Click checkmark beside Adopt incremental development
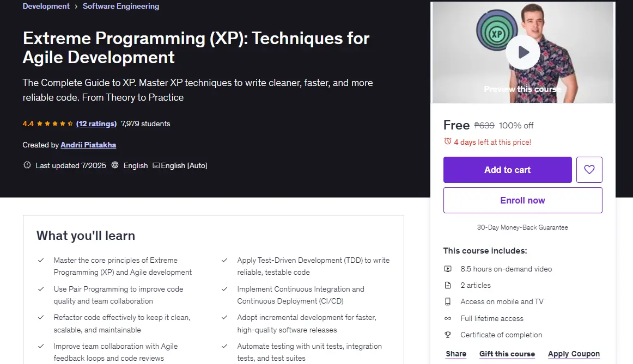Screen dimensions: 633x364 coord(224,317)
